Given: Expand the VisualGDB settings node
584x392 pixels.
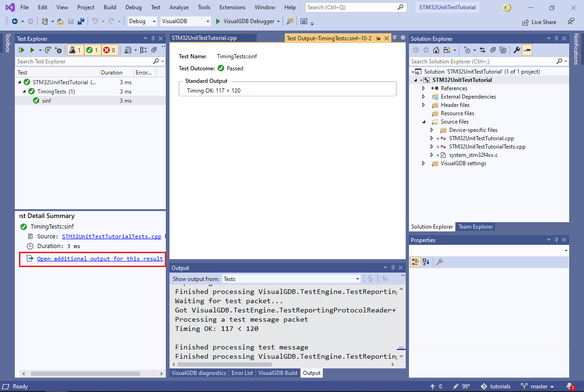Looking at the screenshot, I should tap(423, 163).
